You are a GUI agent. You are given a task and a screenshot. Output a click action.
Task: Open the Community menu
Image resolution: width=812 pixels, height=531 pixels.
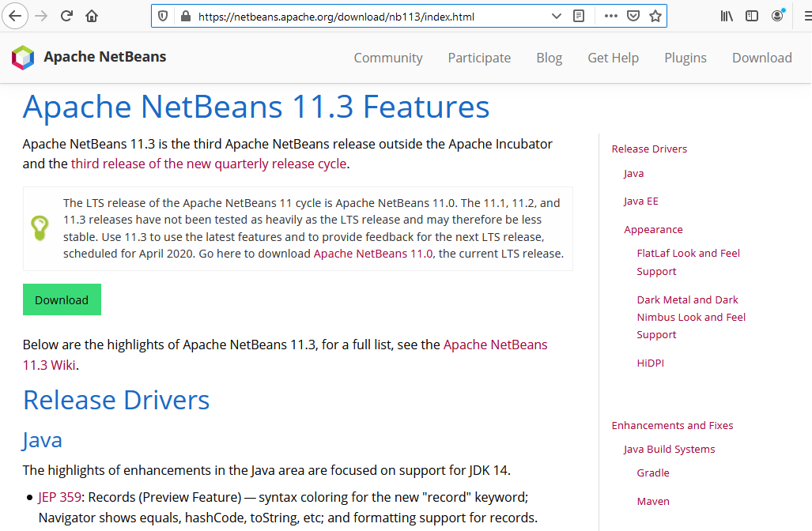coord(388,58)
